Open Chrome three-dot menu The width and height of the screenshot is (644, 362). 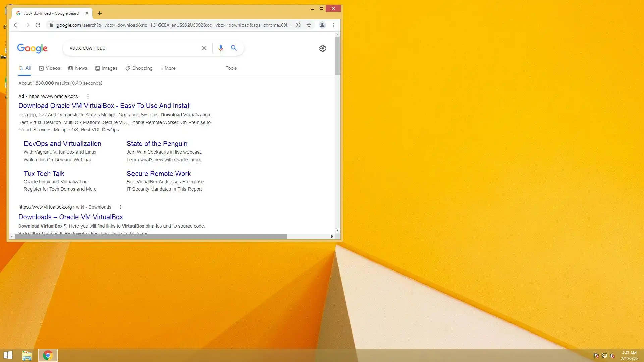[333, 25]
